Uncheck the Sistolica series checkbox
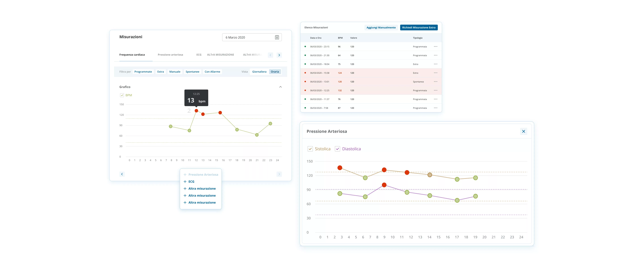Image resolution: width=644 pixels, height=268 pixels. [310, 149]
